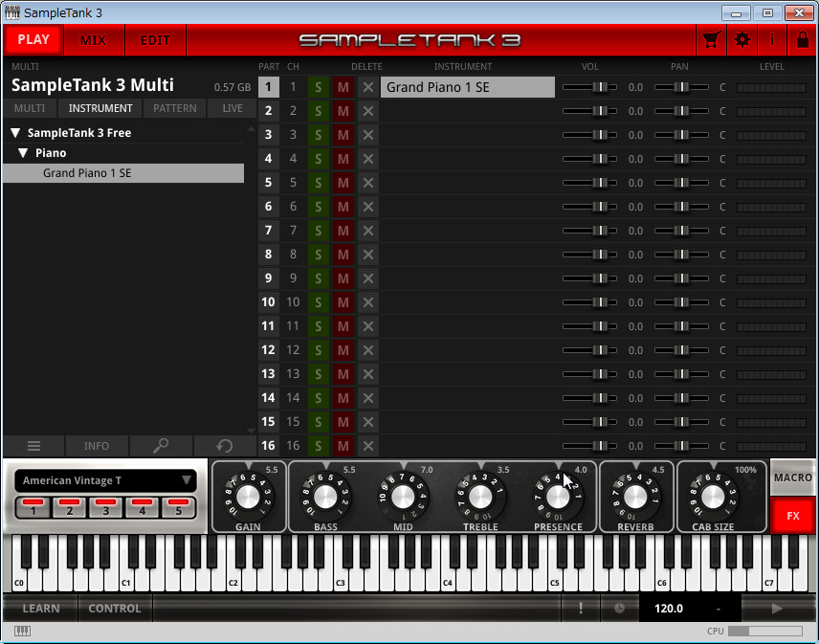Open the browser hamburger menu icon
This screenshot has width=819, height=644.
click(x=33, y=445)
